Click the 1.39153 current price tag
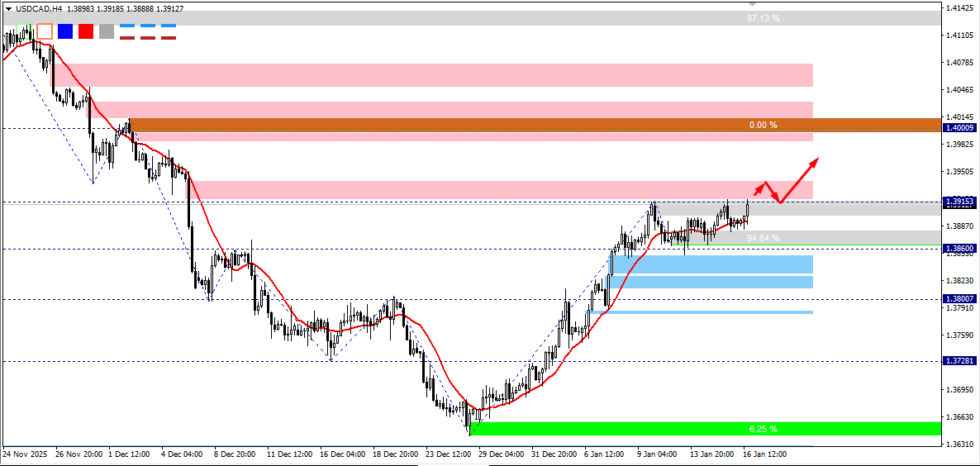Viewport: 980px width, 466px height. point(960,202)
